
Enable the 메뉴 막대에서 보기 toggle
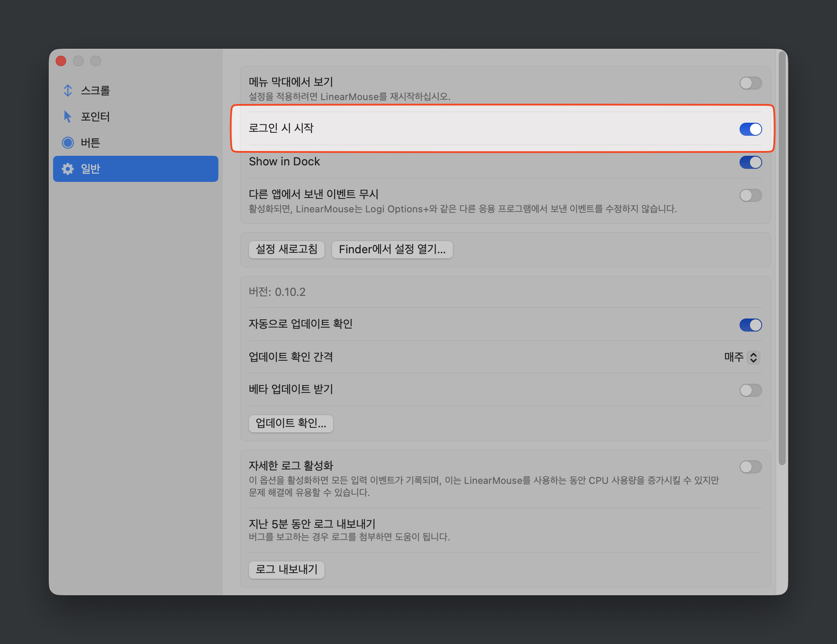(750, 83)
